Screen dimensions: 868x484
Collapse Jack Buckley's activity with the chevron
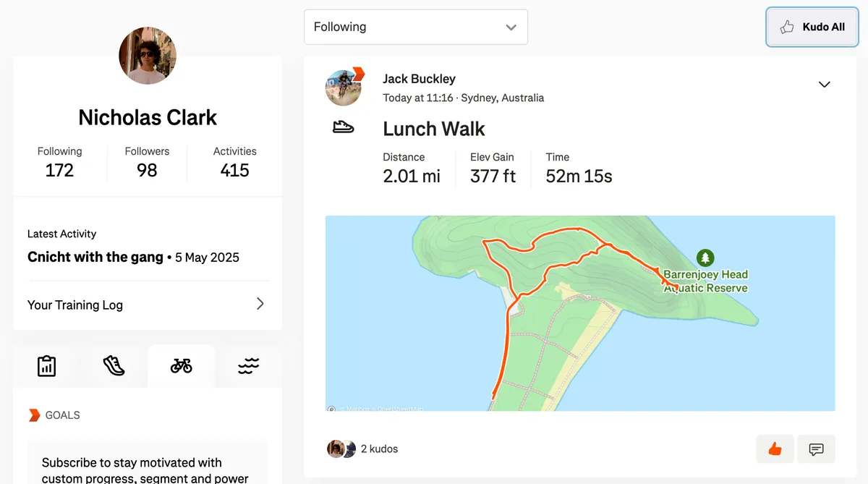pyautogui.click(x=824, y=84)
